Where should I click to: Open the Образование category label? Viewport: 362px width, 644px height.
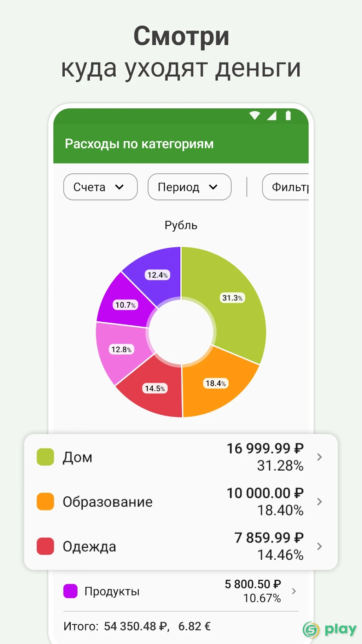coord(107,502)
